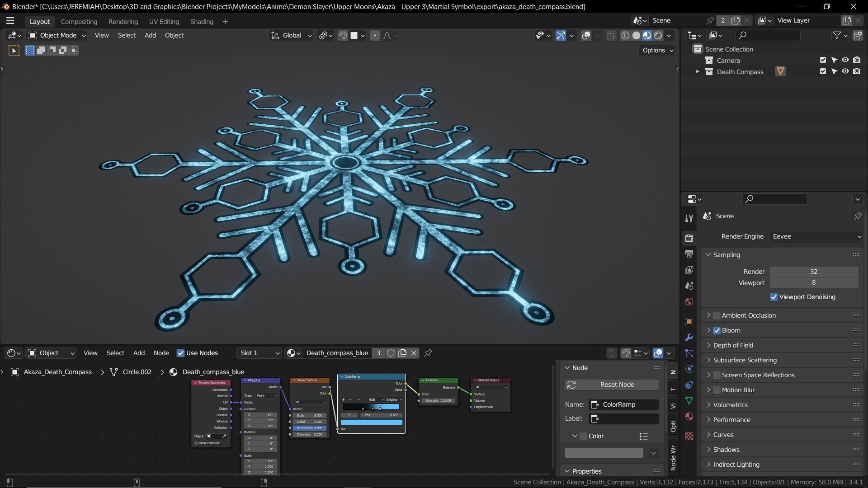The height and width of the screenshot is (488, 868).
Task: Open the node editor Add menu
Action: coord(139,353)
